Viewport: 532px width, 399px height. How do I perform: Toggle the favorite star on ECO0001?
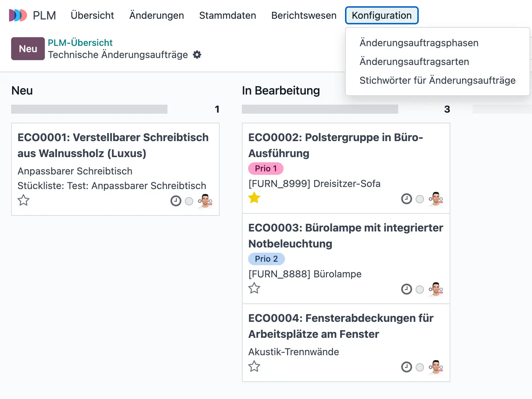[x=23, y=200]
